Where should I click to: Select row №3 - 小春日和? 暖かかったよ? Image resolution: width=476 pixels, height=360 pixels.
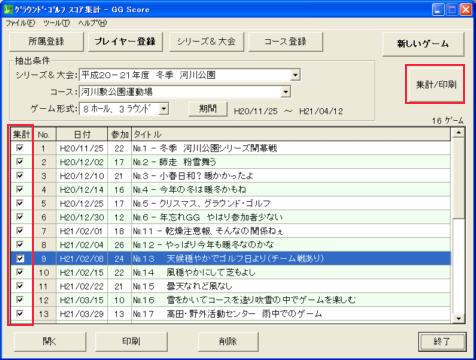pos(231,176)
